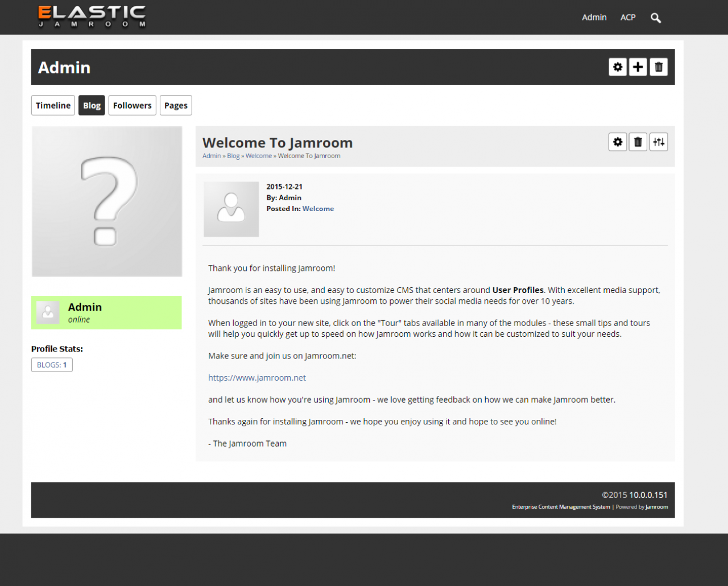This screenshot has height=586, width=728.
Task: Click the sliders icon on blog post
Action: (659, 142)
